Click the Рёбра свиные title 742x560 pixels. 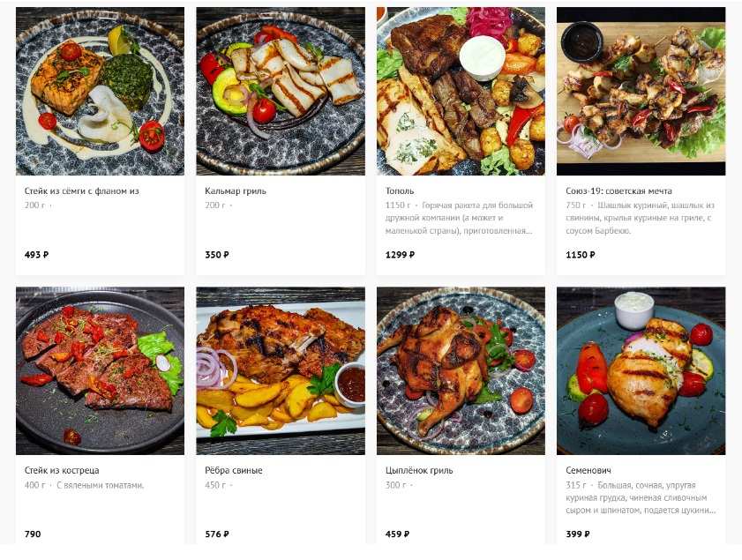pos(233,471)
